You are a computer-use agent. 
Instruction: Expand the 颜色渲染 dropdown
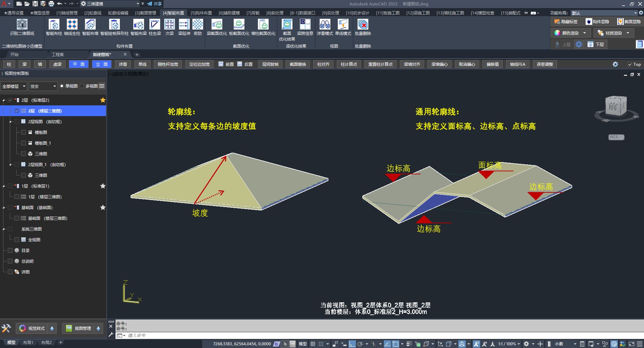pos(585,33)
